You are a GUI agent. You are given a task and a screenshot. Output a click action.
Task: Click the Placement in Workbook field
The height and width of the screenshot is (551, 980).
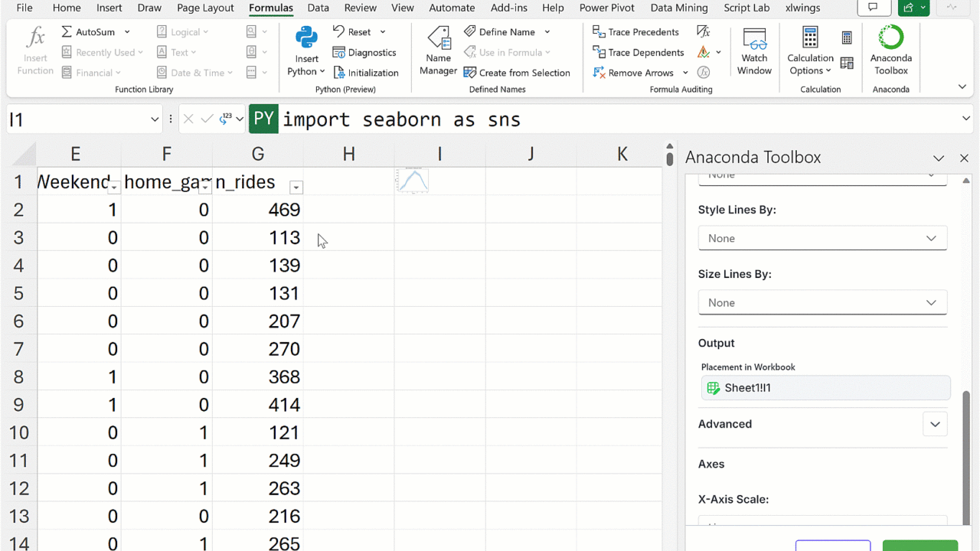825,388
